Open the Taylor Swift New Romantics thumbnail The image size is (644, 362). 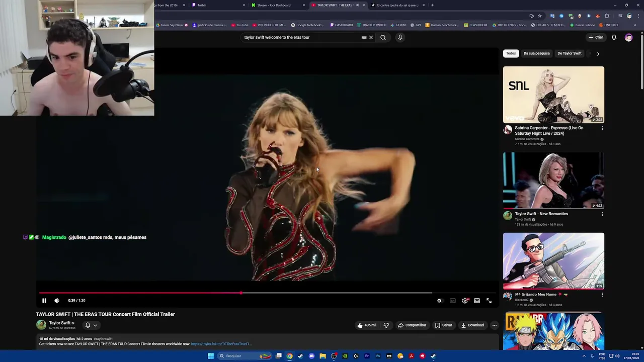click(x=553, y=180)
